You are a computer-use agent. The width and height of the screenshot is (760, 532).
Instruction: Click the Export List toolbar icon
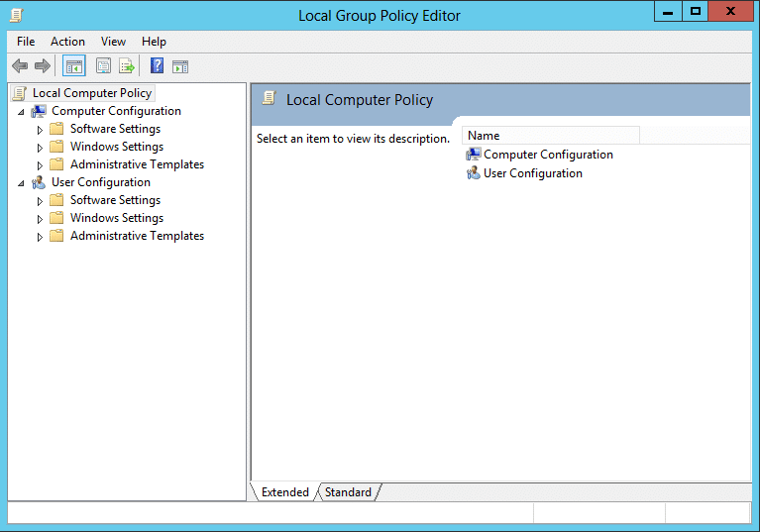click(x=127, y=66)
